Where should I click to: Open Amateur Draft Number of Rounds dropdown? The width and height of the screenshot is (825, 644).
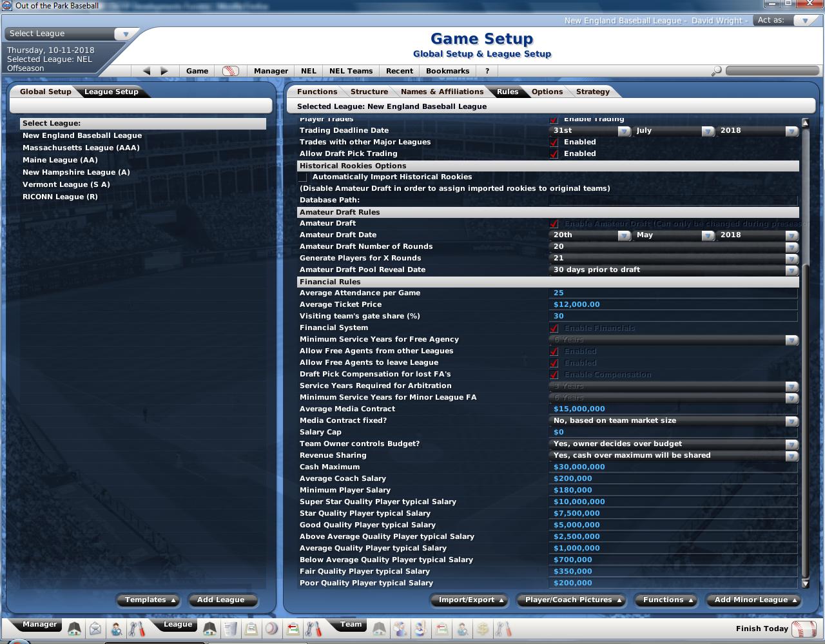click(x=674, y=247)
